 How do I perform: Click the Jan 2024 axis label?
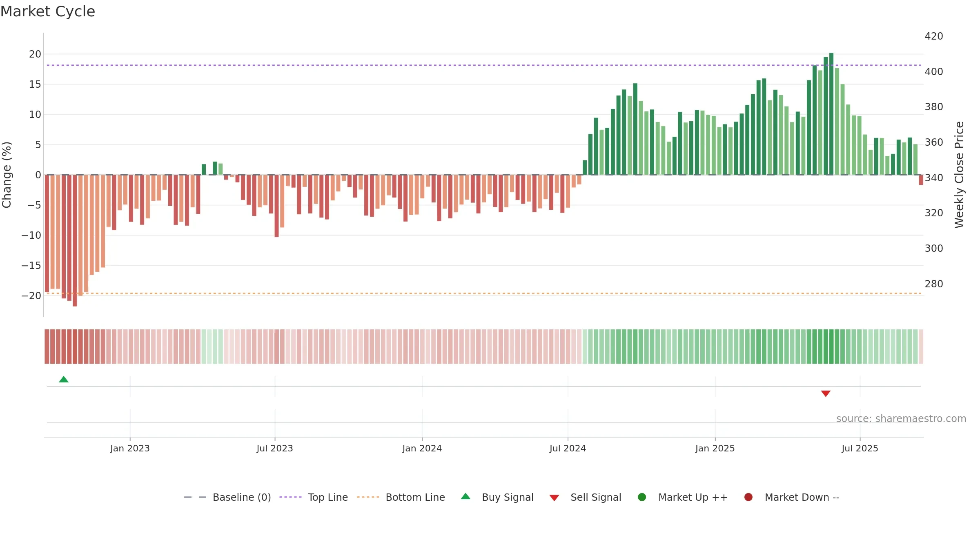pyautogui.click(x=422, y=448)
